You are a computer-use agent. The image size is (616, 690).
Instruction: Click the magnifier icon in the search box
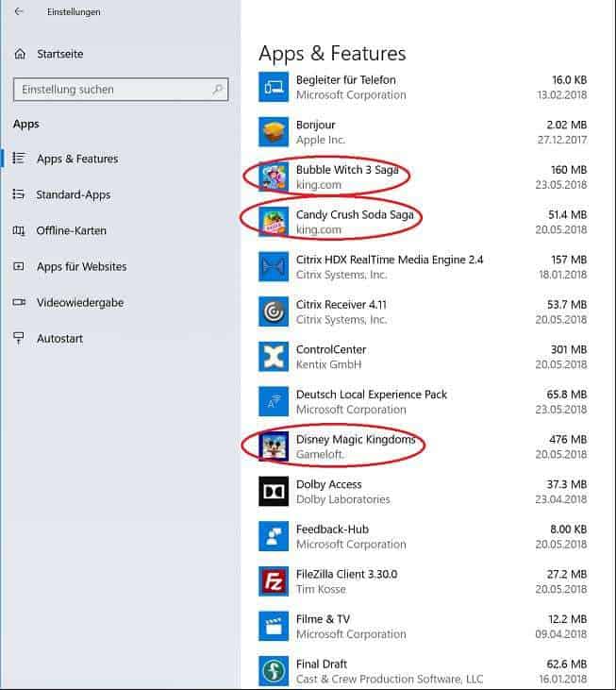pyautogui.click(x=217, y=90)
